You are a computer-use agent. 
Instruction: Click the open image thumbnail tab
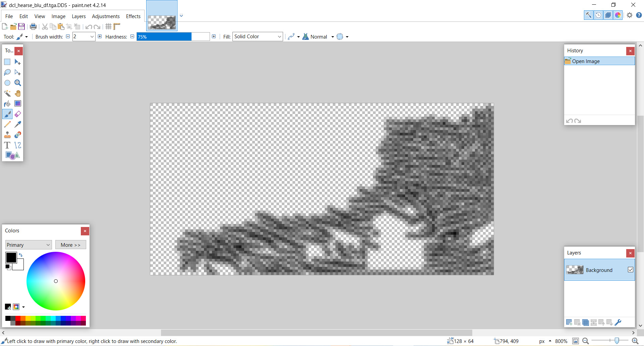click(x=162, y=15)
